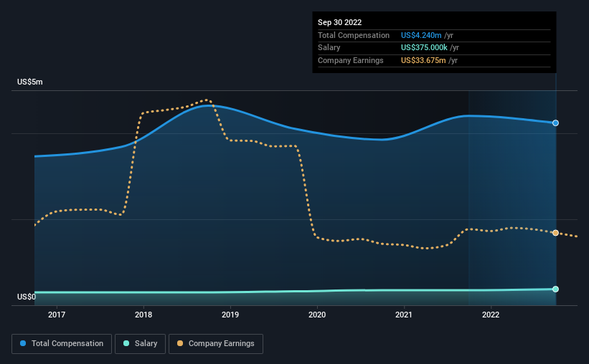The image size is (589, 364).
Task: Toggle the Company Earnings legend button
Action: [216, 343]
